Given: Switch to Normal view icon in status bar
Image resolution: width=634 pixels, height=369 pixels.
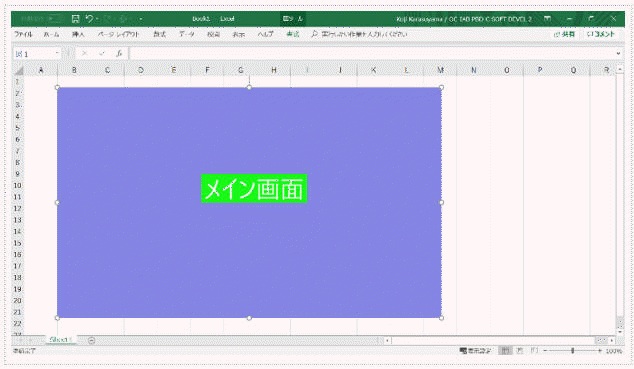Looking at the screenshot, I should tap(505, 350).
